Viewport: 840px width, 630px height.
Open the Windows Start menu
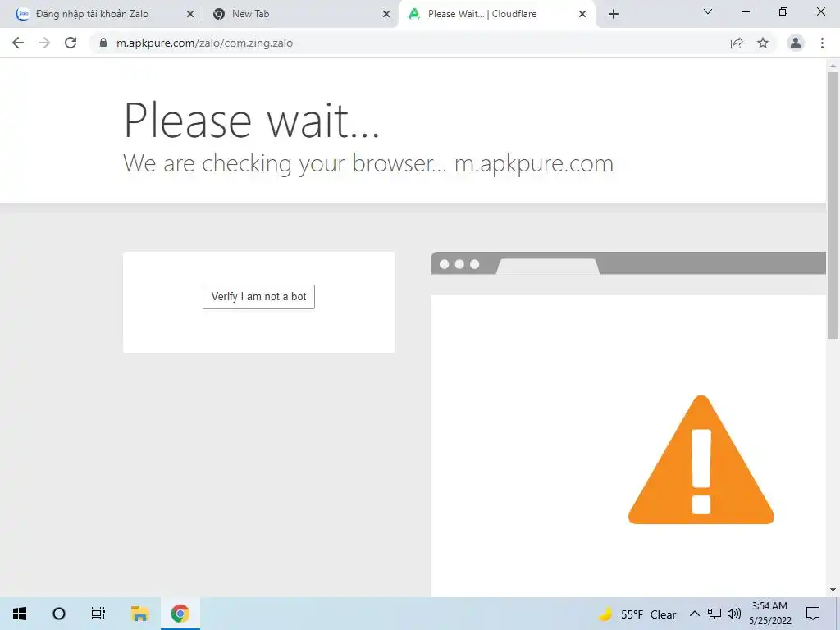(x=20, y=614)
